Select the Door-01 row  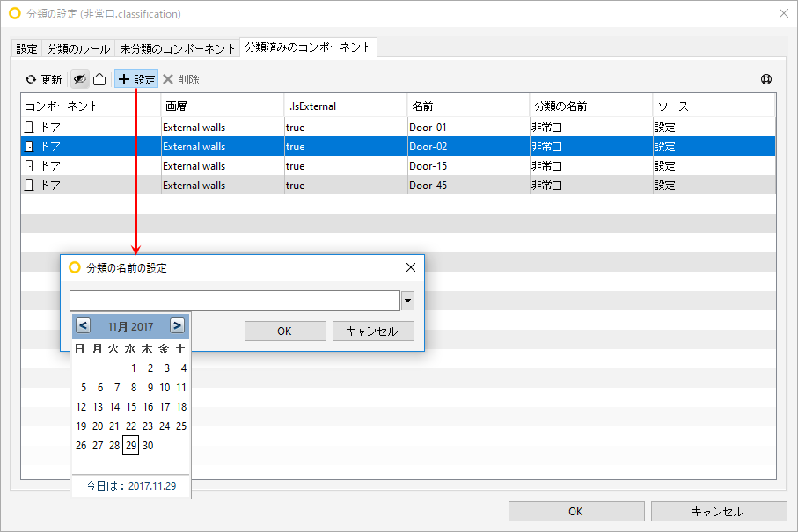click(x=399, y=128)
